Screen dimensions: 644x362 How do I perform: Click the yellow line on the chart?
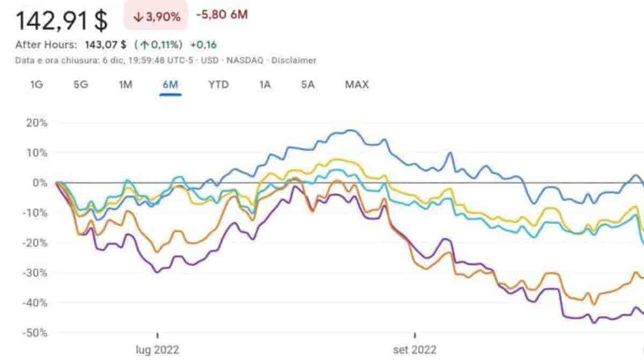click(x=338, y=159)
